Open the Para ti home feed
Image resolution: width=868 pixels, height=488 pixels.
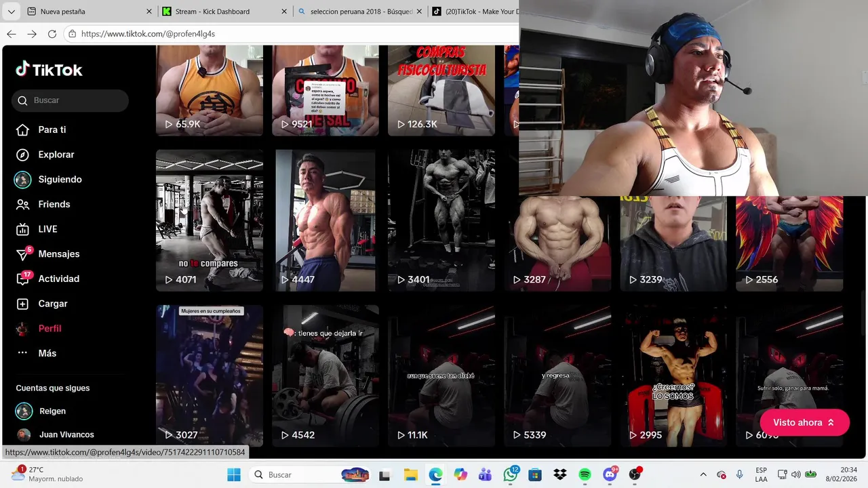[x=41, y=129]
